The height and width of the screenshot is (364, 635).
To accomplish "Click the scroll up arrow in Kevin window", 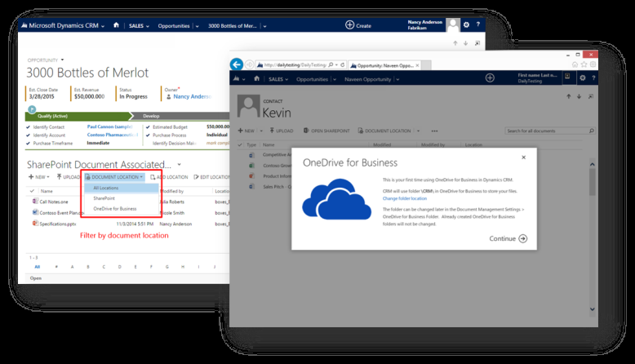I will pos(592,164).
